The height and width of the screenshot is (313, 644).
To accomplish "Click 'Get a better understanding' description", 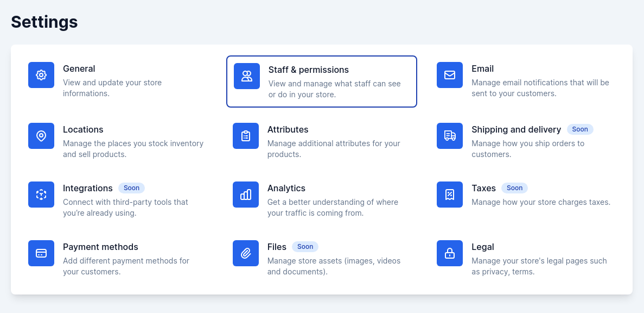I will coord(333,208).
